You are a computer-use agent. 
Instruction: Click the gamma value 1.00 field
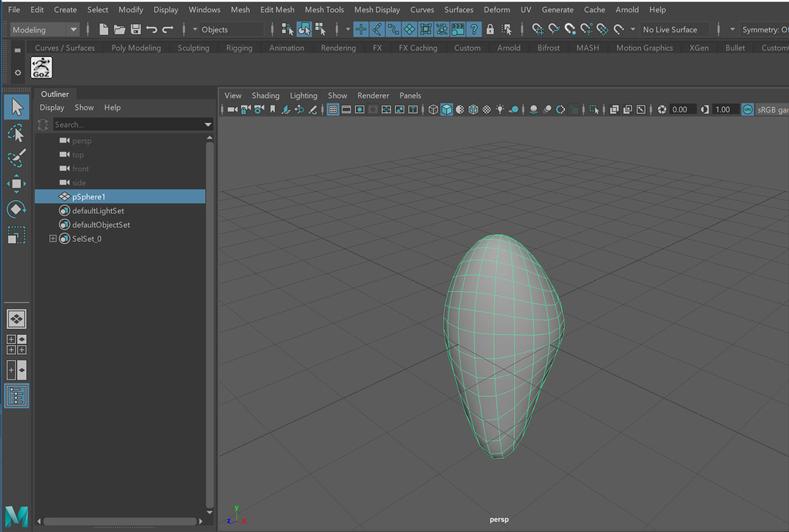(726, 109)
